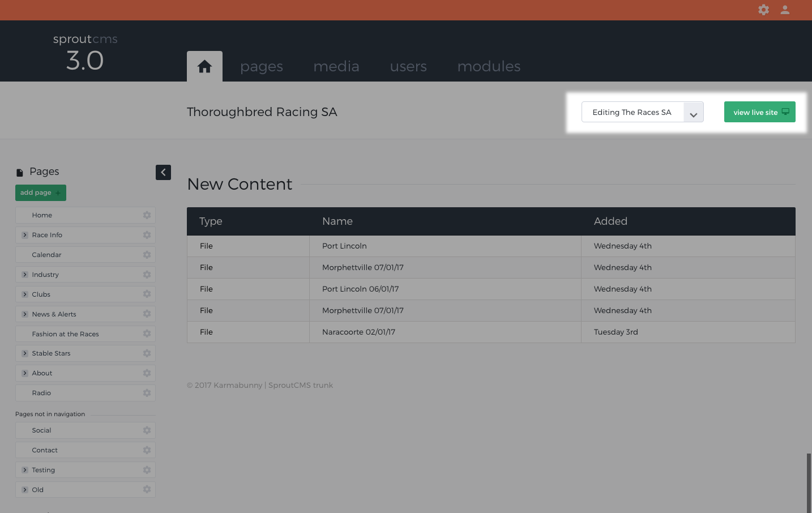Open settings gear for Testing page
The height and width of the screenshot is (513, 812).
(x=147, y=470)
